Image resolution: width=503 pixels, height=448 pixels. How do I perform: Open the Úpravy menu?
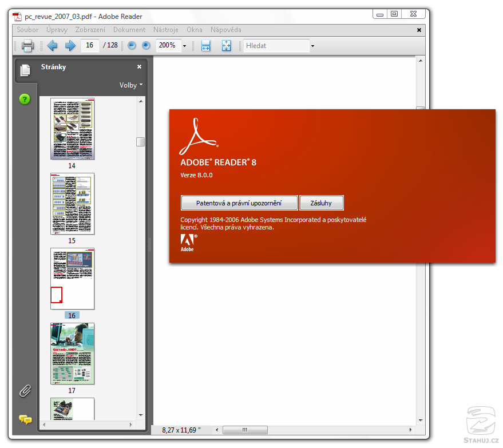click(x=57, y=30)
